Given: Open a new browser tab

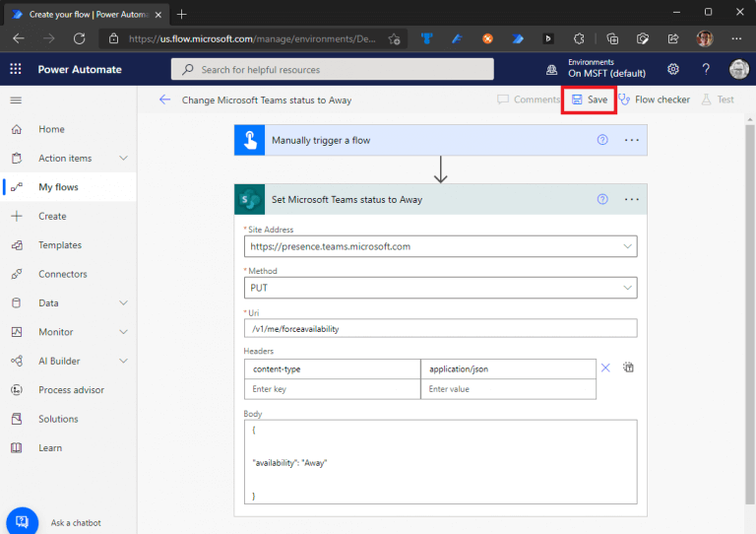Looking at the screenshot, I should [x=182, y=15].
